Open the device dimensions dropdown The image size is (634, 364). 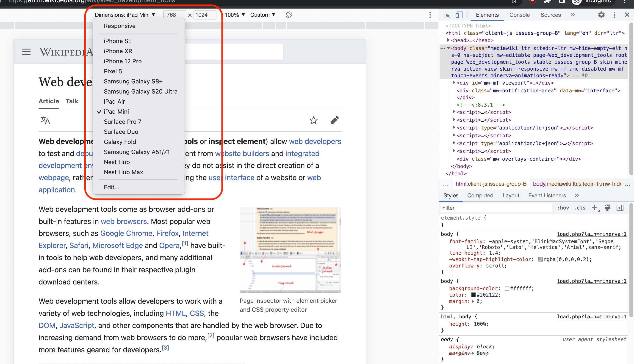point(125,14)
